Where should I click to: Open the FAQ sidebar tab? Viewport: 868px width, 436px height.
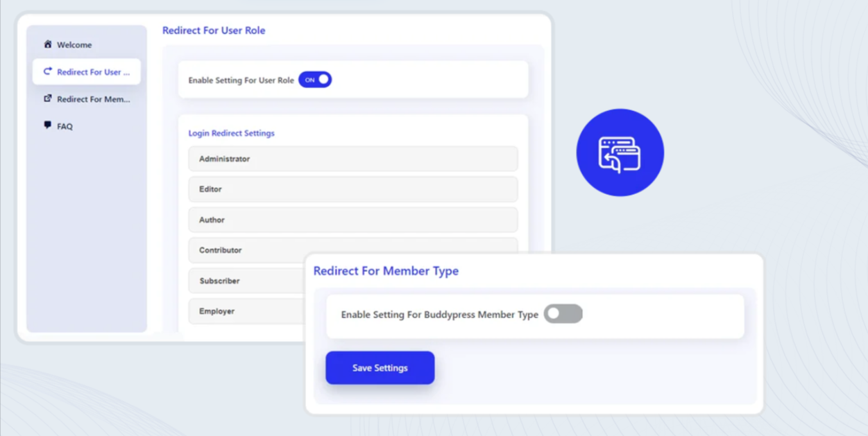[x=65, y=127]
